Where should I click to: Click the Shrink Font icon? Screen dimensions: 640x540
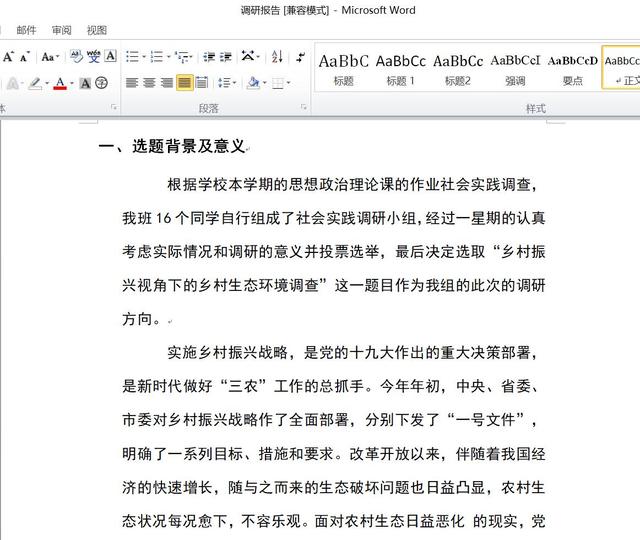(25, 57)
